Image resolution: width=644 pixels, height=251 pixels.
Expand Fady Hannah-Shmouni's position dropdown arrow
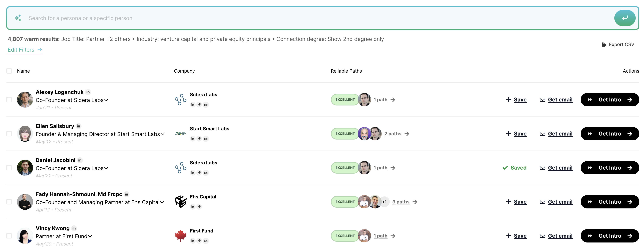pyautogui.click(x=162, y=202)
